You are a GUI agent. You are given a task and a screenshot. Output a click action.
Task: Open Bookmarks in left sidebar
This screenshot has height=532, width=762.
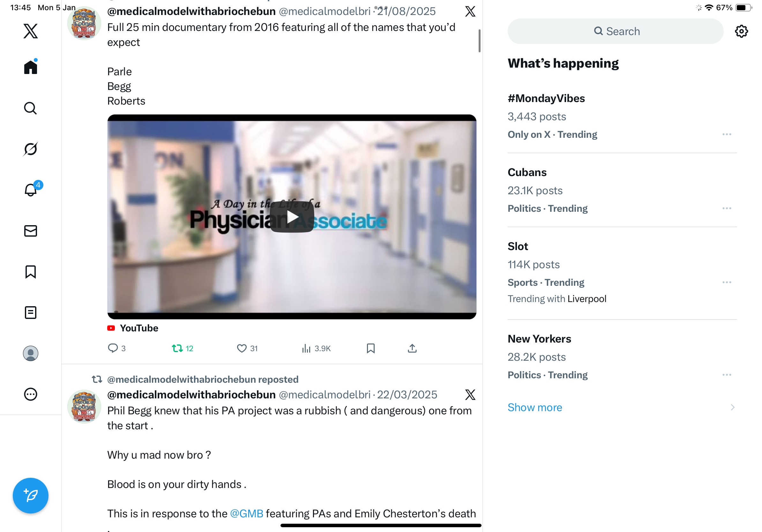31,272
